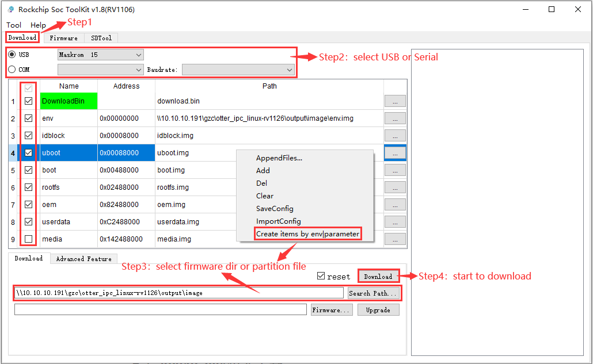Open file browser for the rootfs row

pos(395,187)
